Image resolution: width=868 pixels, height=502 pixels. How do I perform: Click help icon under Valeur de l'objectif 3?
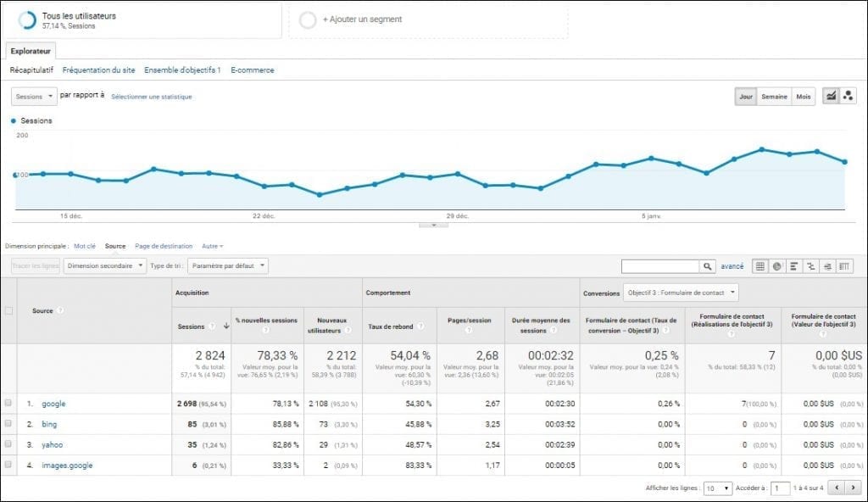822,334
